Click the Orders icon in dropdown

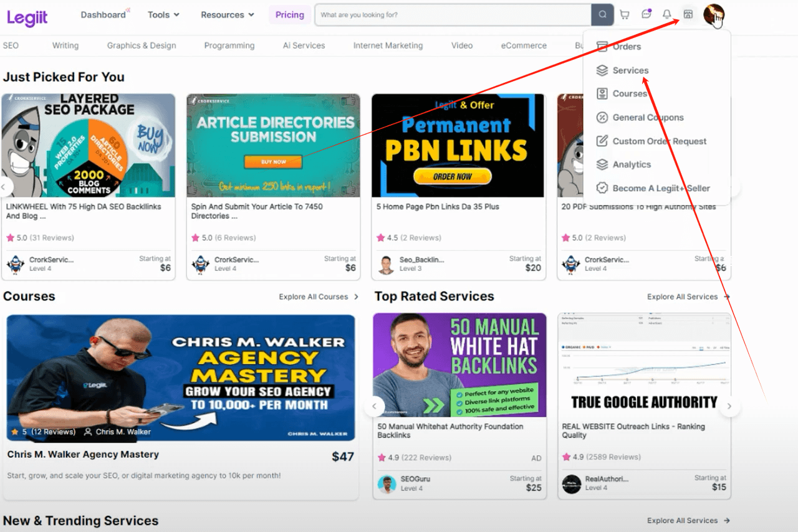click(602, 46)
